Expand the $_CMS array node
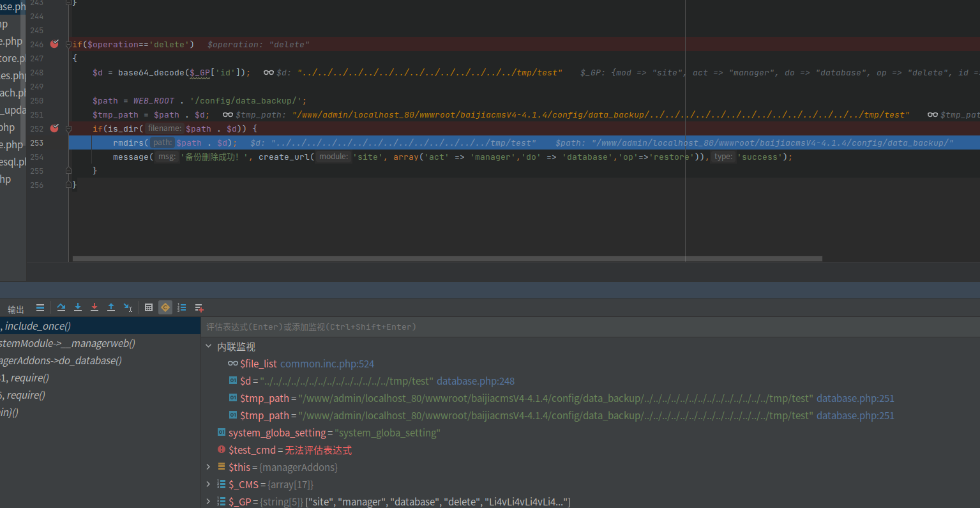 click(x=208, y=484)
